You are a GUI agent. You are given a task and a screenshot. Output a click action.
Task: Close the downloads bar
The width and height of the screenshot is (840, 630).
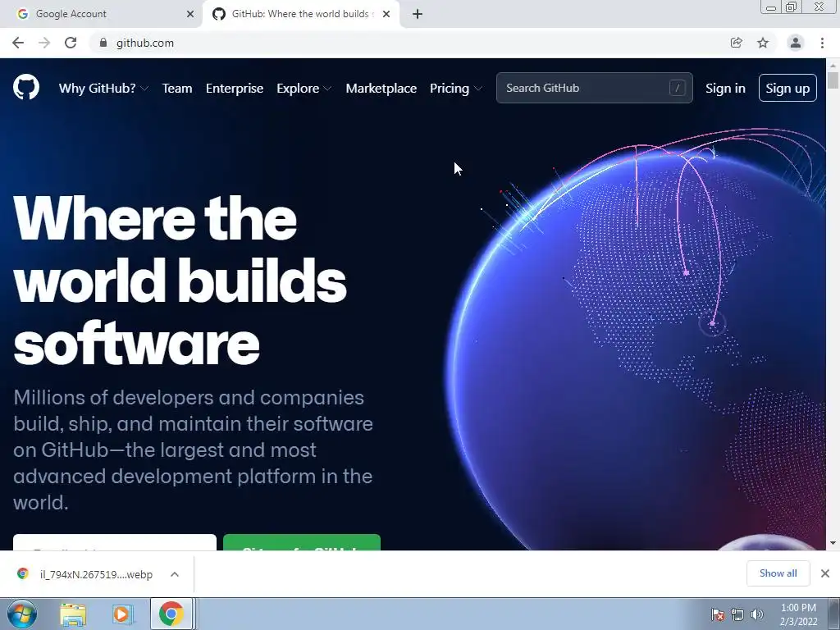[x=825, y=573]
